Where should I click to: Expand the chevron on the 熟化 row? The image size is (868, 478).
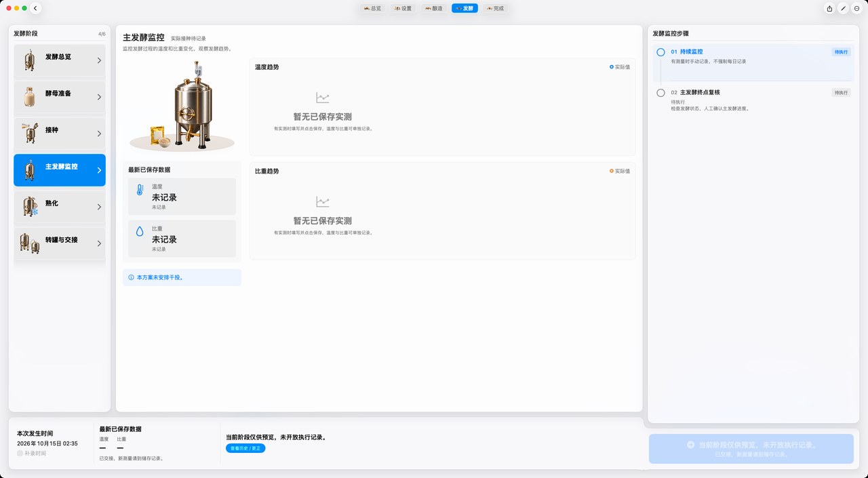[x=99, y=207]
